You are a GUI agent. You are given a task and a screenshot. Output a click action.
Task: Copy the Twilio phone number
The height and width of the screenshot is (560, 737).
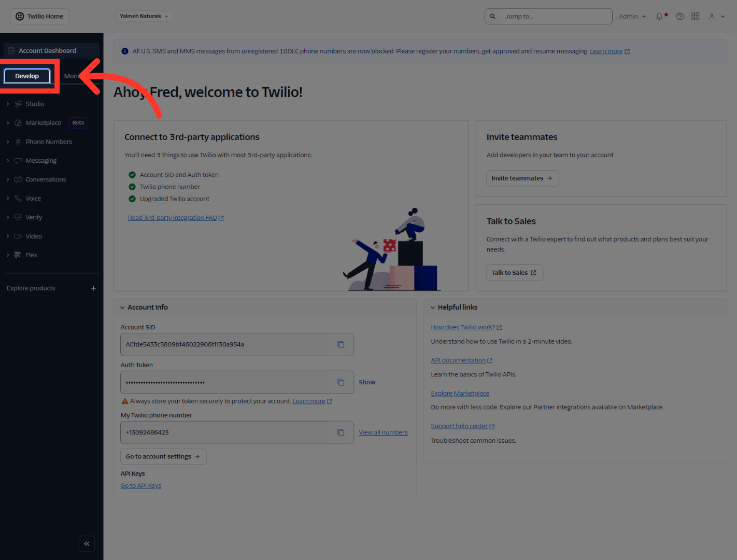pyautogui.click(x=341, y=432)
